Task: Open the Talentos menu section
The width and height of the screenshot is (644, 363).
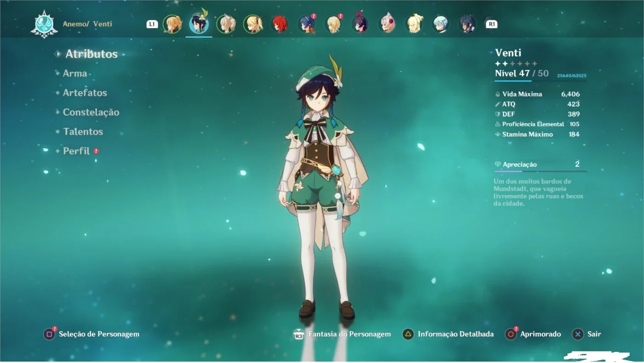Action: pyautogui.click(x=83, y=131)
